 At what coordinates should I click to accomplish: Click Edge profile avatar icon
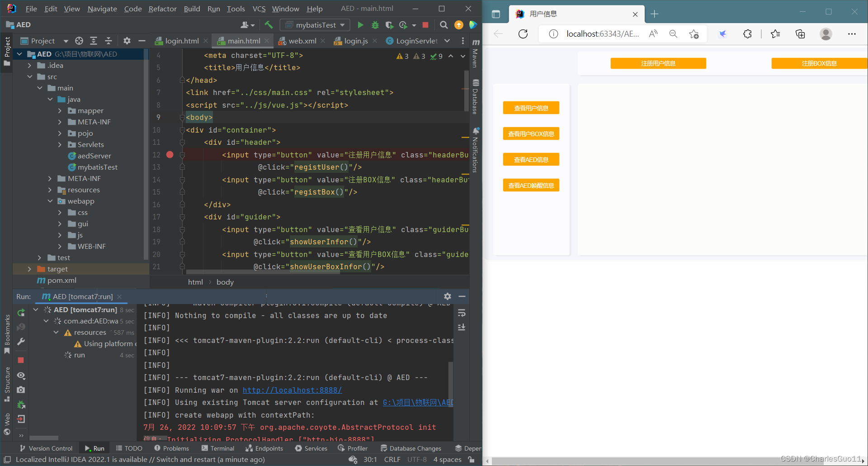[x=826, y=34]
